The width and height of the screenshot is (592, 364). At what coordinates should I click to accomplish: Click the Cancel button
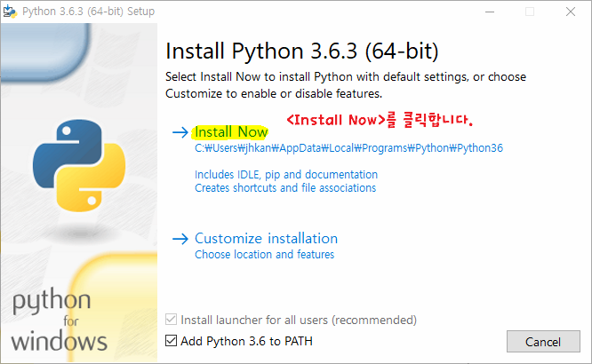pos(543,342)
